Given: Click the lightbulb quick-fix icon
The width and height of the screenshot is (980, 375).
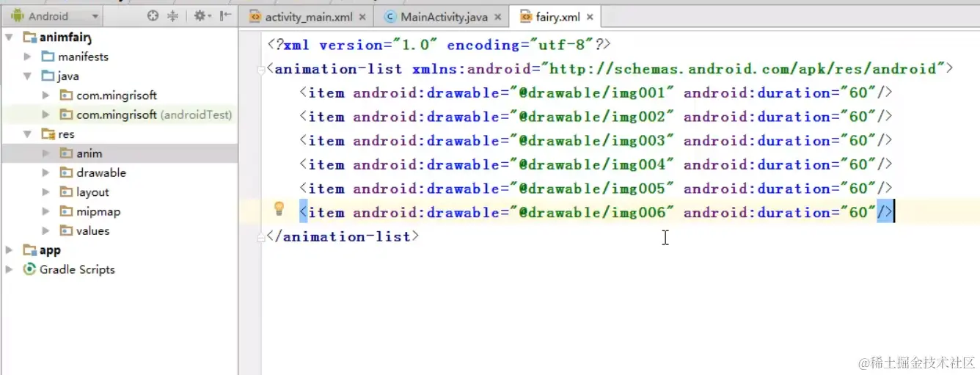Looking at the screenshot, I should tap(279, 209).
